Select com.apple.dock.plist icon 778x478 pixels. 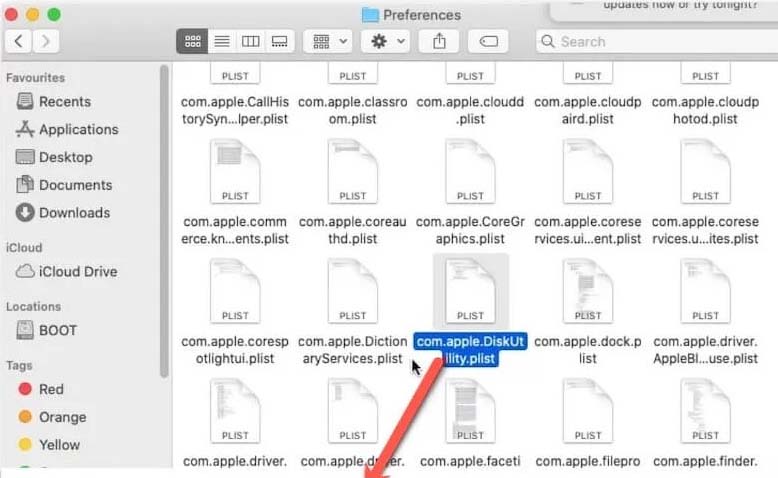point(587,291)
